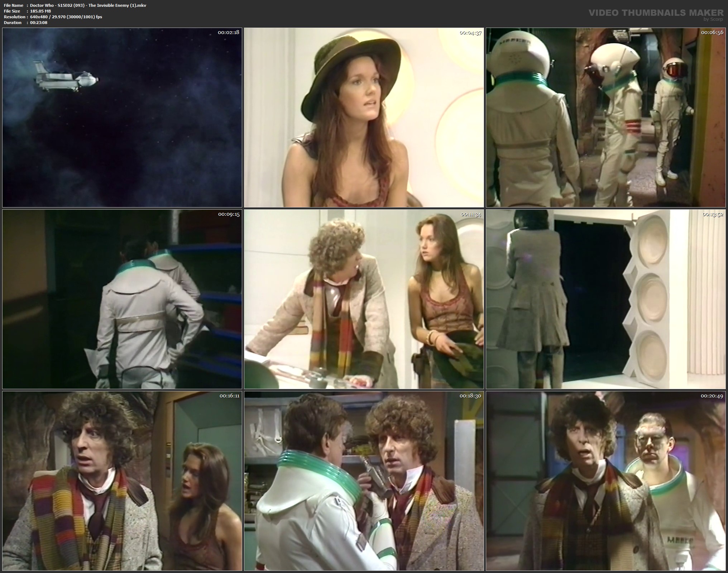Image resolution: width=728 pixels, height=573 pixels.
Task: Select the thumbnail at 00:18:30
Action: coord(364,481)
